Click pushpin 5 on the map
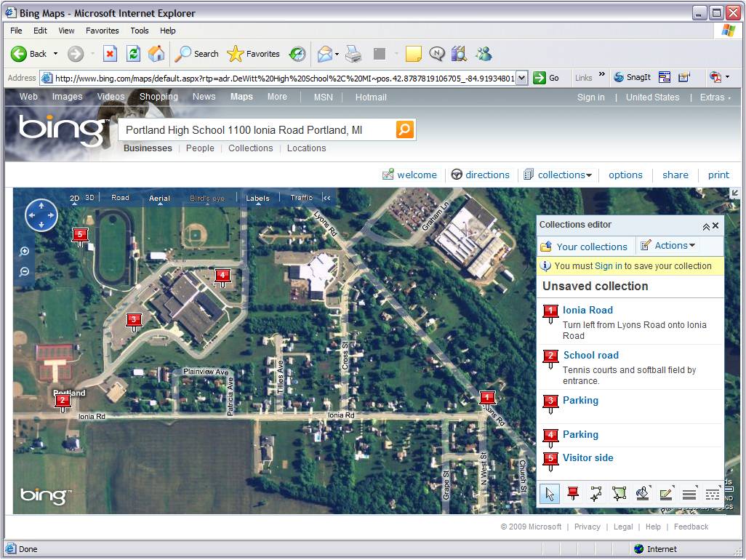Screen dimensions: 746x560 80,236
